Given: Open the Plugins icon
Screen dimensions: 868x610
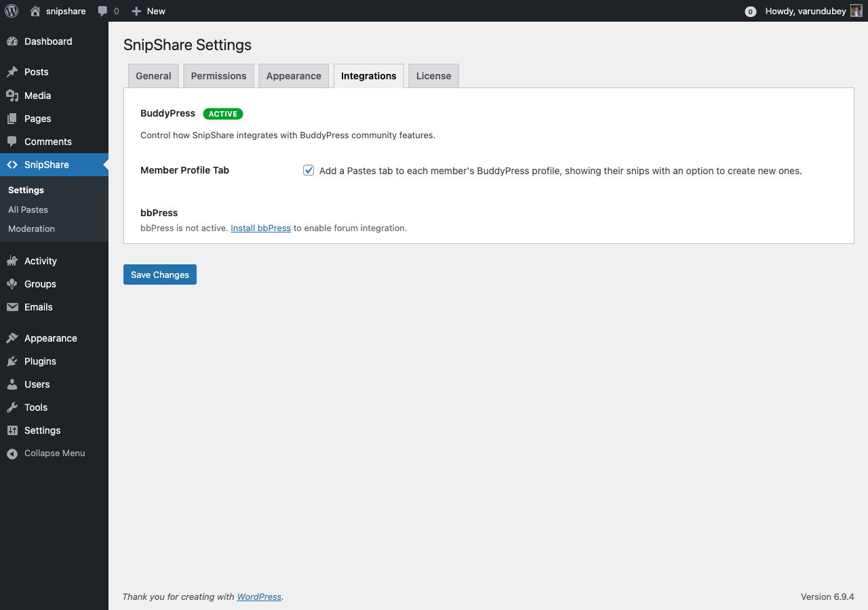Looking at the screenshot, I should [x=12, y=361].
